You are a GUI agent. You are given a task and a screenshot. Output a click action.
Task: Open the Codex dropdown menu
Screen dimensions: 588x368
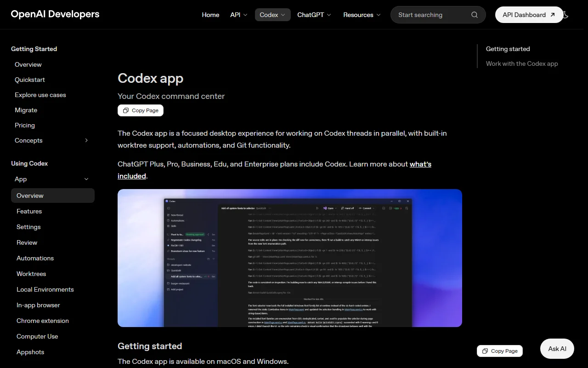pos(272,15)
